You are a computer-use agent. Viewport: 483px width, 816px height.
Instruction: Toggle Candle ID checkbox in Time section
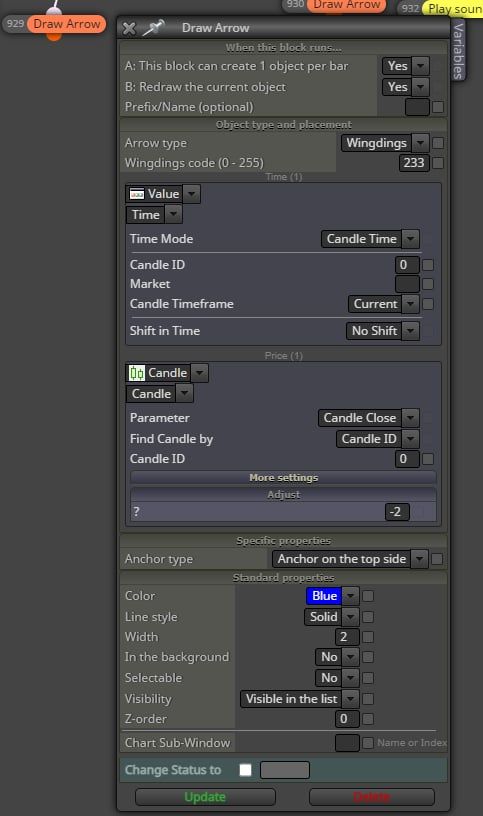pos(428,265)
